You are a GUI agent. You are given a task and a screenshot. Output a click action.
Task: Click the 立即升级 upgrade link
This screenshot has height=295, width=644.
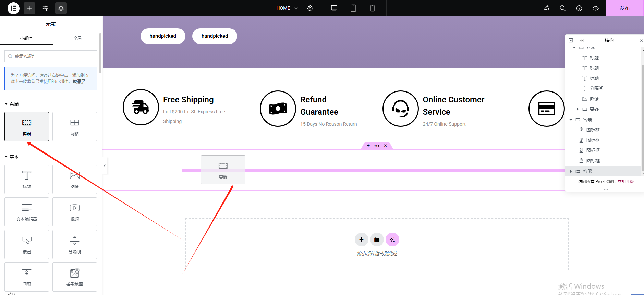point(625,182)
